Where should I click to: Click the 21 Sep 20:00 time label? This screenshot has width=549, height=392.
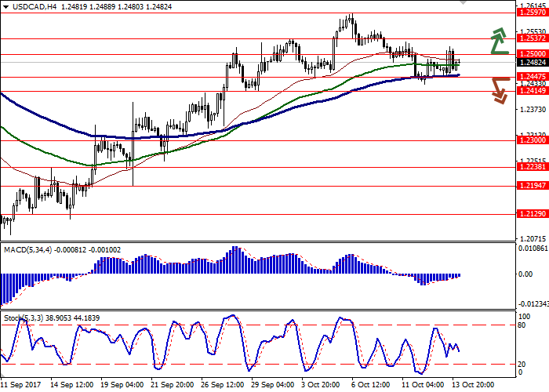tap(173, 385)
